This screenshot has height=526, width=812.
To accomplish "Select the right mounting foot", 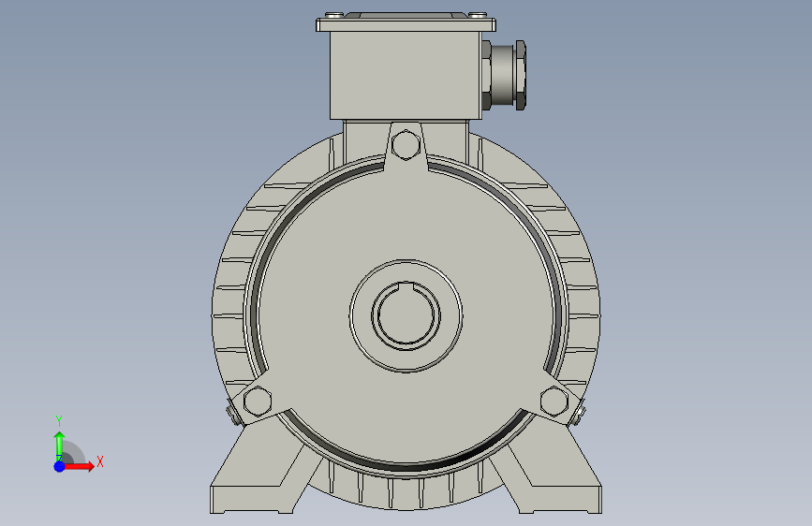I will tap(552, 479).
